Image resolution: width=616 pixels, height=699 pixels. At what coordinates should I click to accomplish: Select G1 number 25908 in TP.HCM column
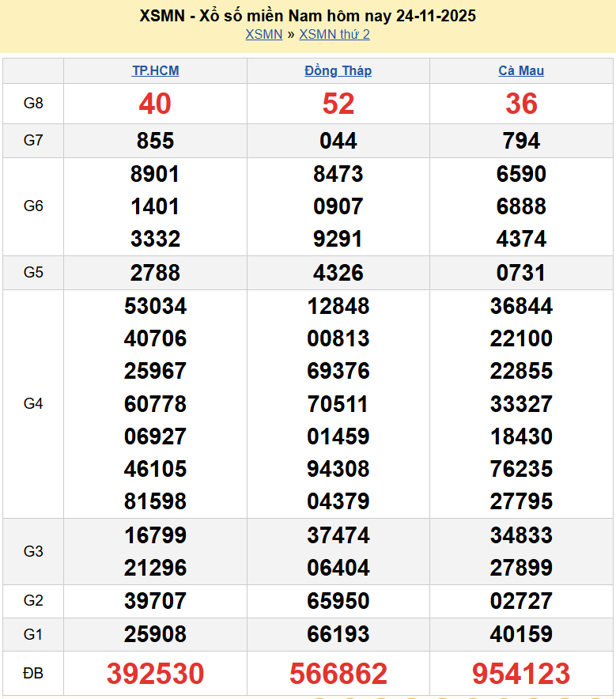pyautogui.click(x=155, y=634)
